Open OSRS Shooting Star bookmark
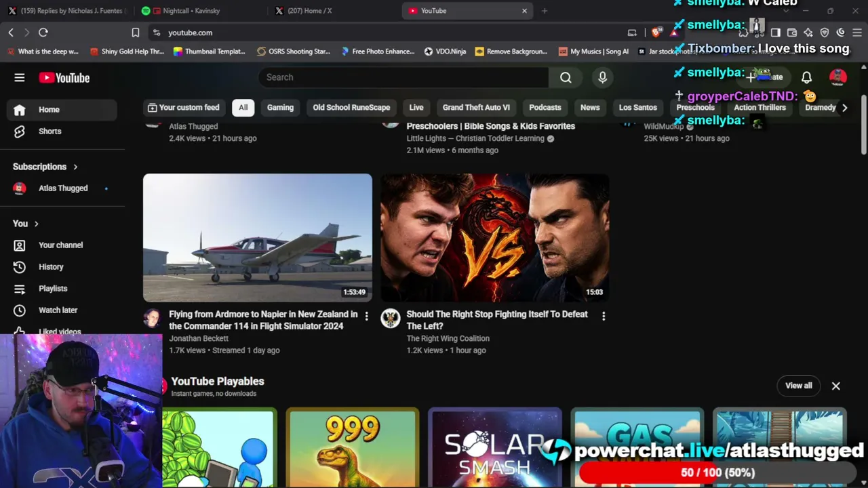 [x=294, y=52]
